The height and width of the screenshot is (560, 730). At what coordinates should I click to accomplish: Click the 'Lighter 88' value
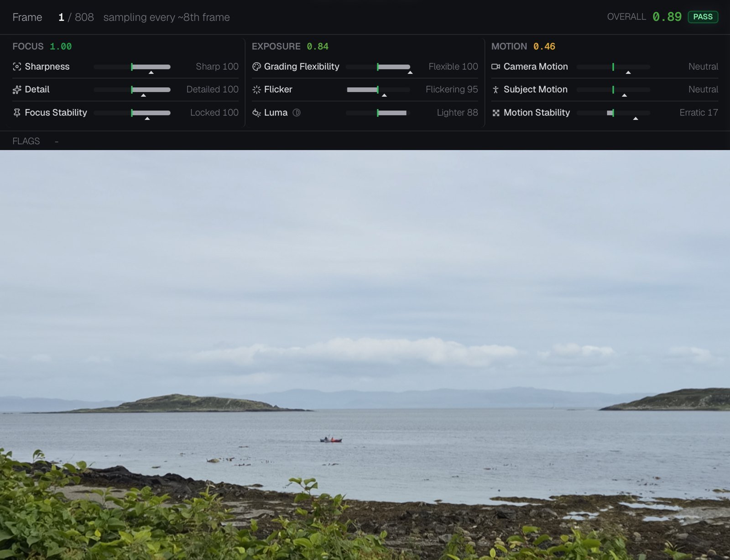457,113
